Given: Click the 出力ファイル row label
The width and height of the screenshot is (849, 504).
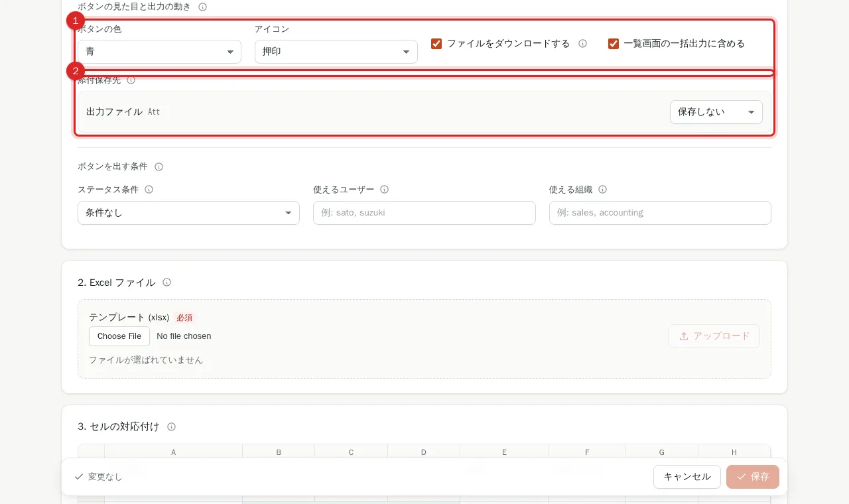Looking at the screenshot, I should click(x=114, y=112).
